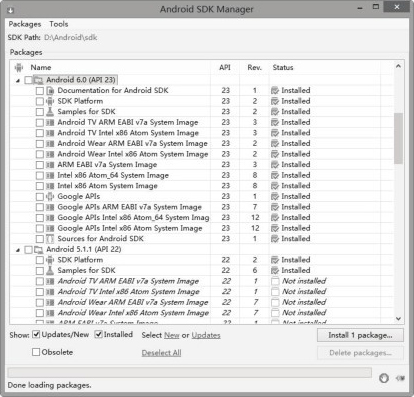414x397 pixels.
Task: Click the Android SDK Manager title bar icon
Action: point(10,10)
